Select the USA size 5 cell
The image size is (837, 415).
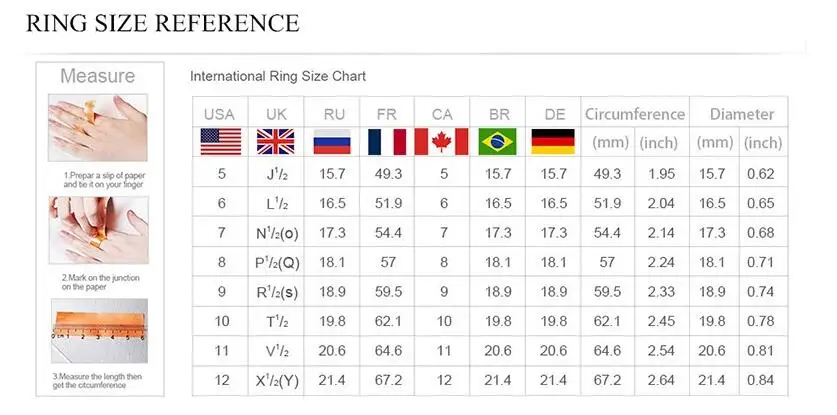[x=220, y=174]
